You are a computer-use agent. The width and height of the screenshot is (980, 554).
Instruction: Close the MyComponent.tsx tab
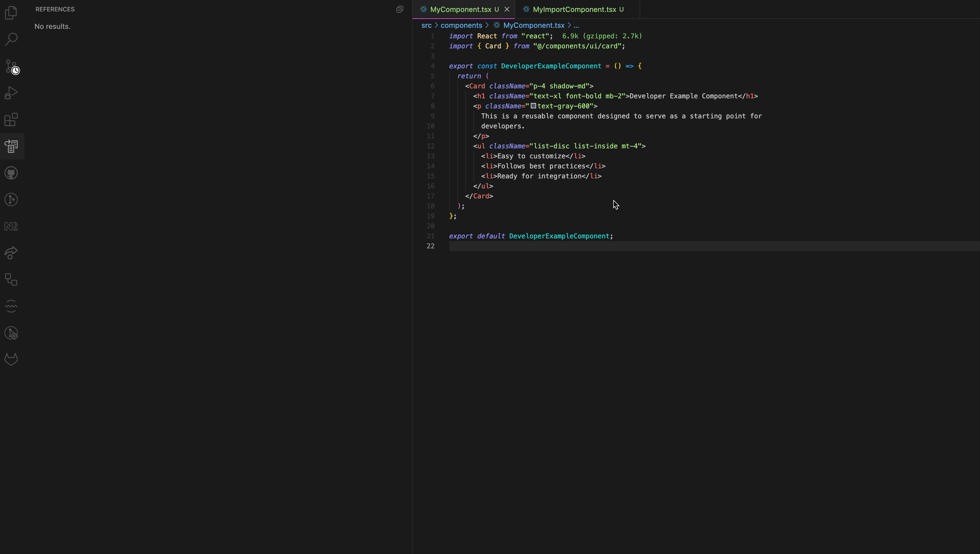pyautogui.click(x=507, y=9)
